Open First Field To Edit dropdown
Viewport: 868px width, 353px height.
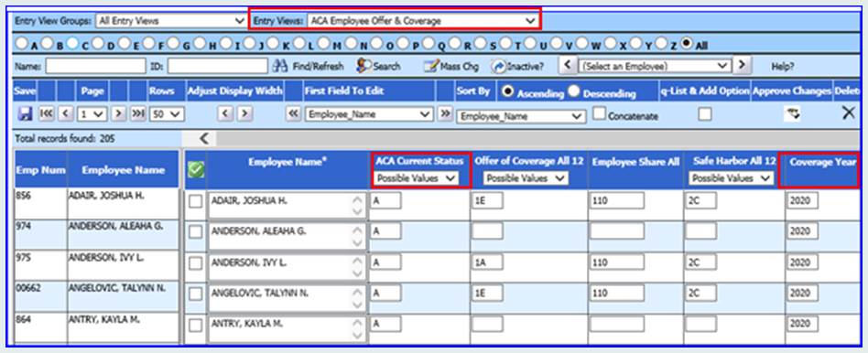tap(369, 114)
